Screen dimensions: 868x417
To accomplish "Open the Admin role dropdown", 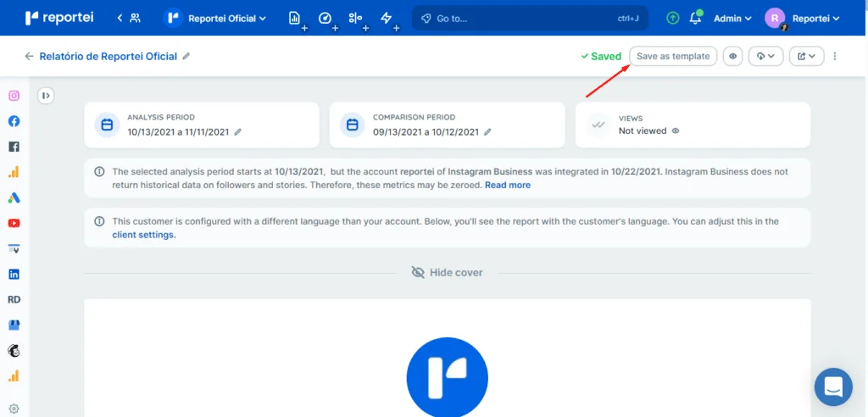I will 732,19.
